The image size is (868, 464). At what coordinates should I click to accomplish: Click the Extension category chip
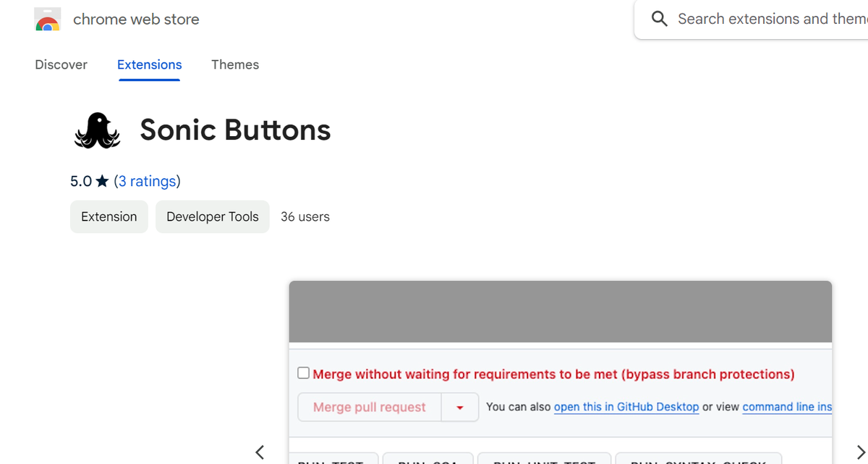point(109,216)
